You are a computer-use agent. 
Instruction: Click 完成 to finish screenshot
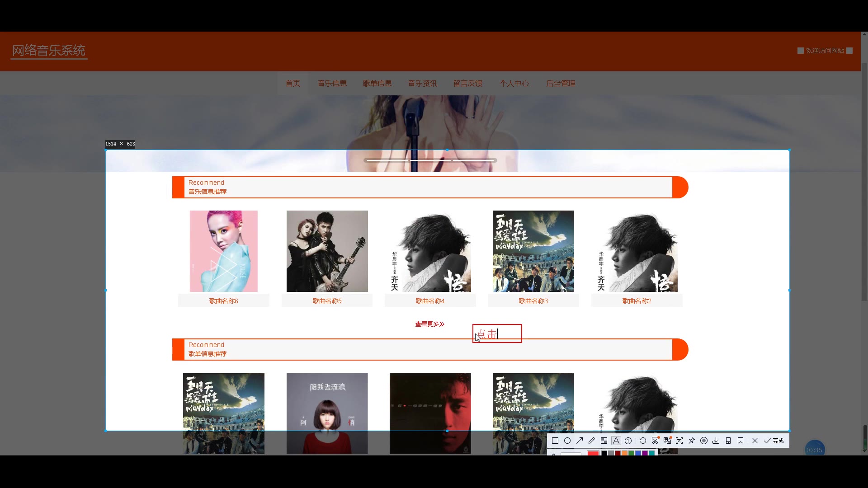(774, 441)
